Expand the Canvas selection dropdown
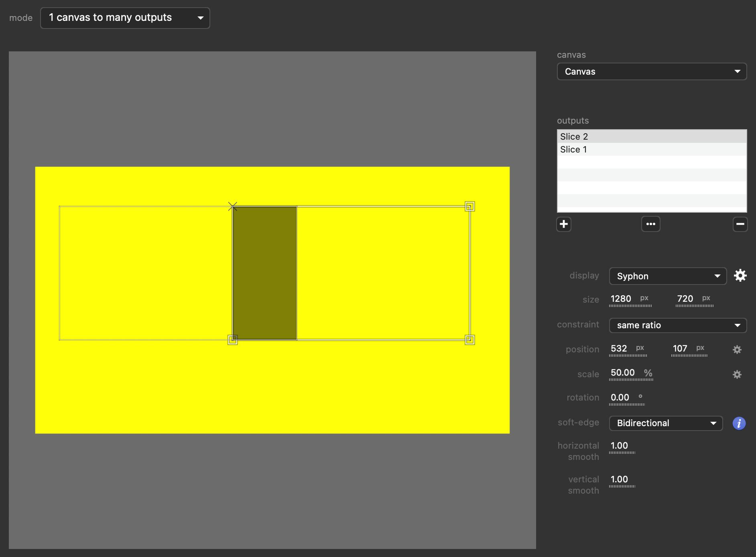Screen dimensions: 756x557 click(651, 71)
